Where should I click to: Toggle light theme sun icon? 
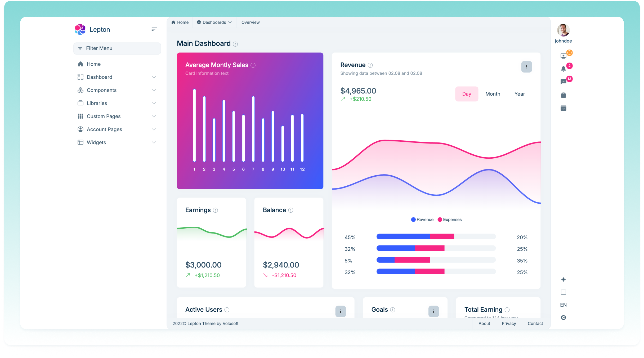tap(563, 279)
